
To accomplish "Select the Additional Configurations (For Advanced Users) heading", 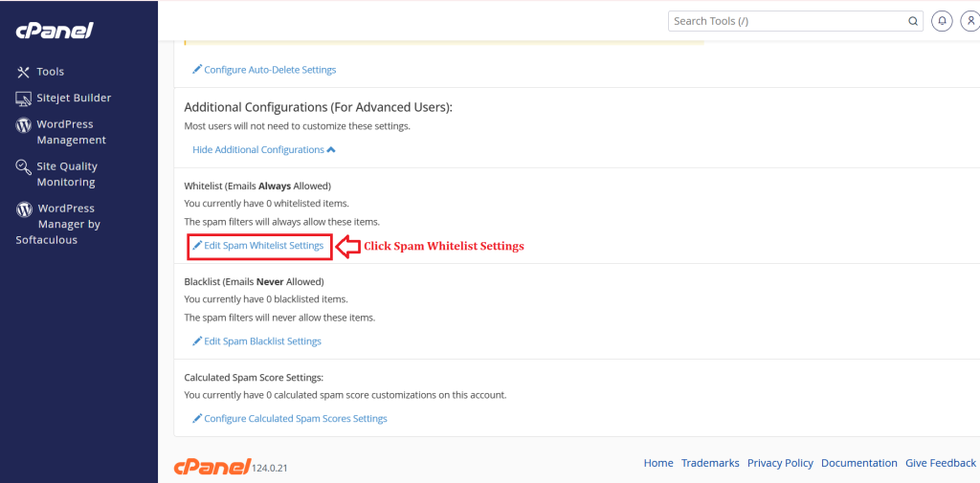I will (x=318, y=107).
